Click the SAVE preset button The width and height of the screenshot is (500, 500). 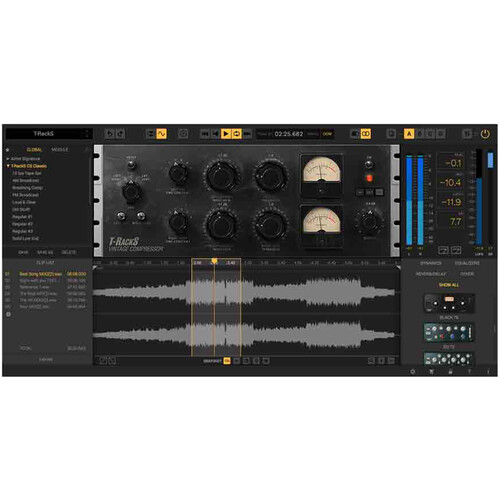click(x=23, y=252)
